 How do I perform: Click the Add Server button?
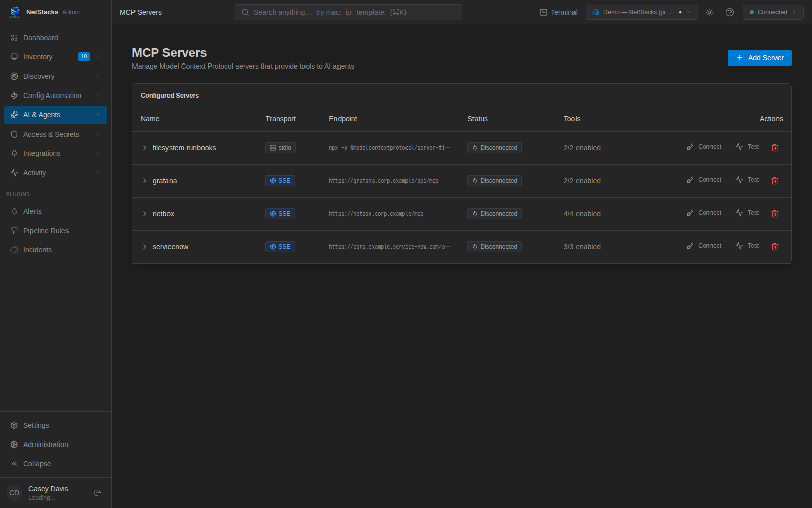759,58
